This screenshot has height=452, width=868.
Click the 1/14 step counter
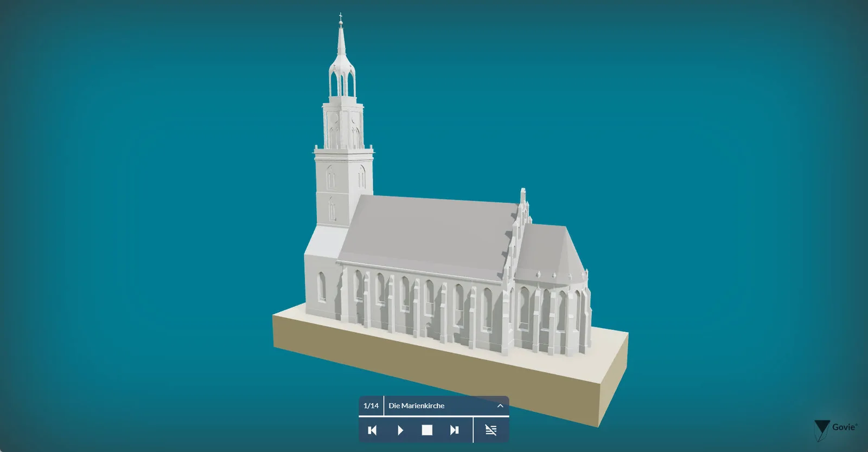tap(371, 406)
